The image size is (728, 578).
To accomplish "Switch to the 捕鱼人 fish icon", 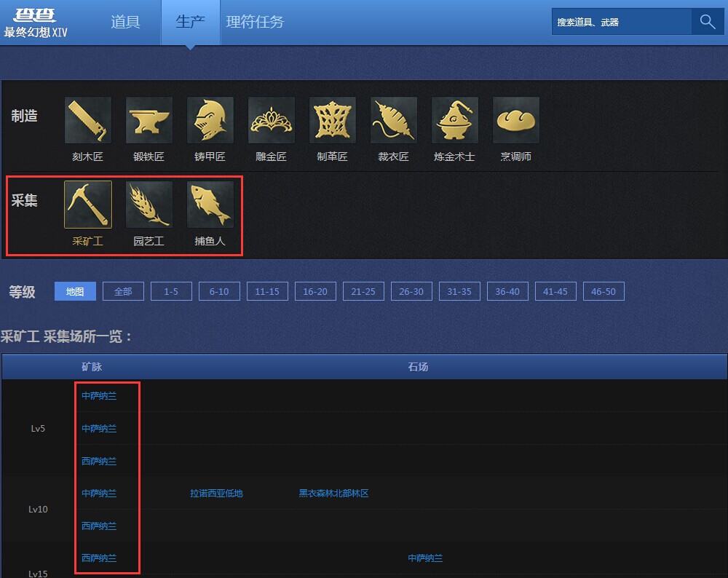I will coord(210,205).
